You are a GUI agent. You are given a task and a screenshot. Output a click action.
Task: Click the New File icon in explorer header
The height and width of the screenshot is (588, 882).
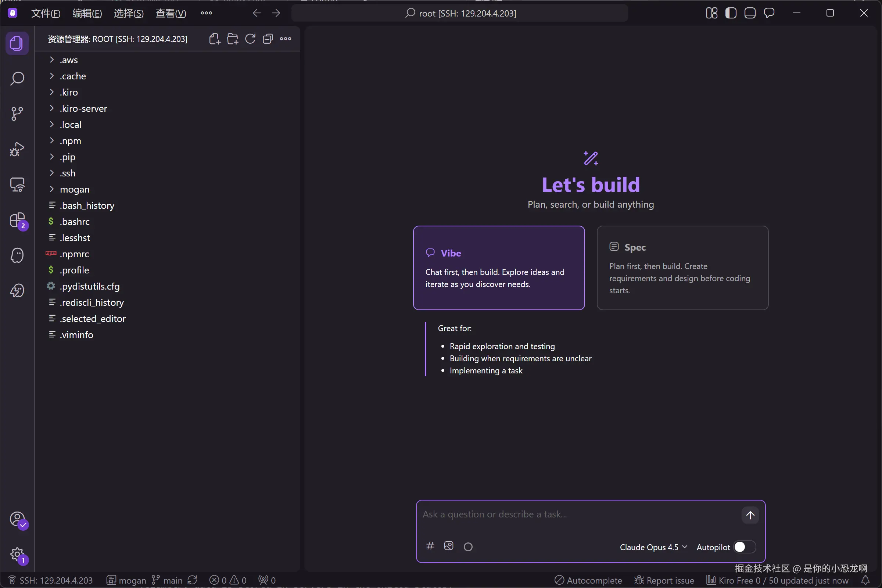coord(215,39)
